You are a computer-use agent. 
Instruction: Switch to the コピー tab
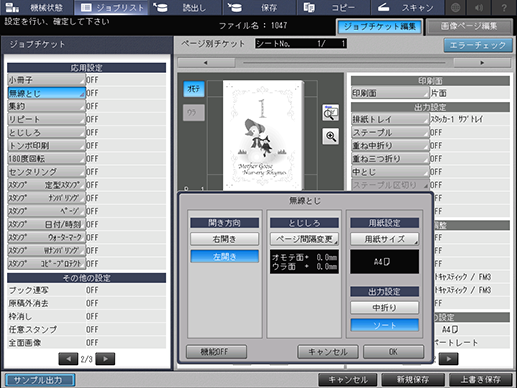pos(333,7)
